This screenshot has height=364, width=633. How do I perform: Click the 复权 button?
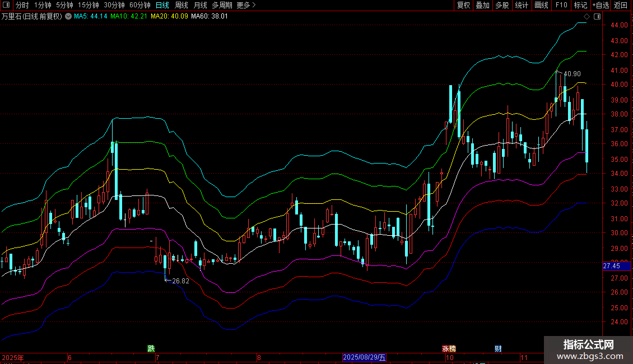463,5
